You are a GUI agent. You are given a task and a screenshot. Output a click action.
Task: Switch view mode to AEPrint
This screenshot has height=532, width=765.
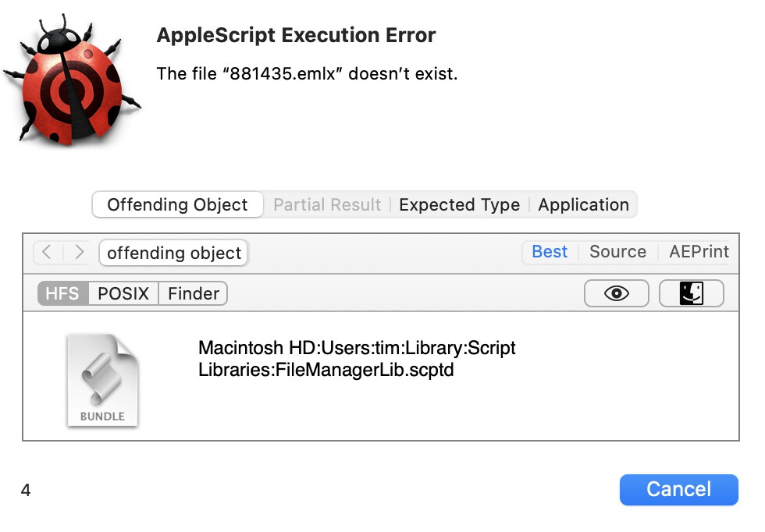699,251
